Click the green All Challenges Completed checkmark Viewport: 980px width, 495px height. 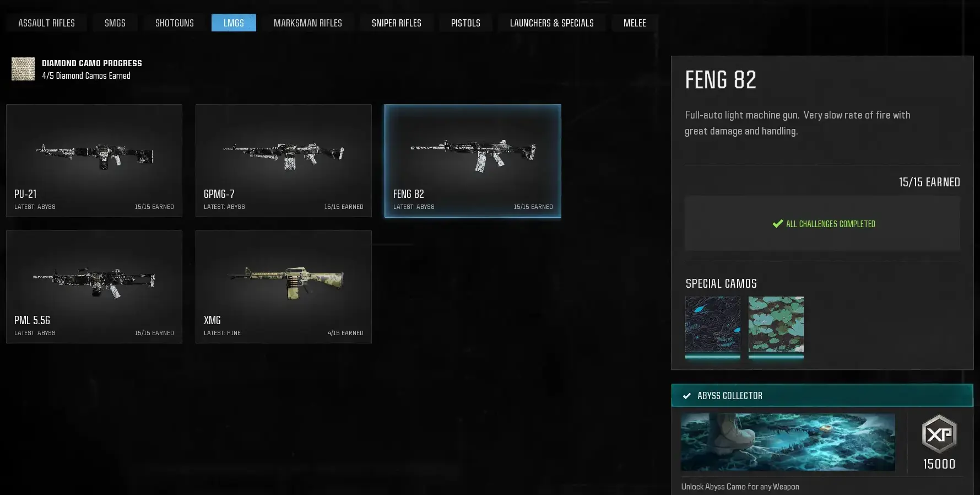tap(778, 223)
